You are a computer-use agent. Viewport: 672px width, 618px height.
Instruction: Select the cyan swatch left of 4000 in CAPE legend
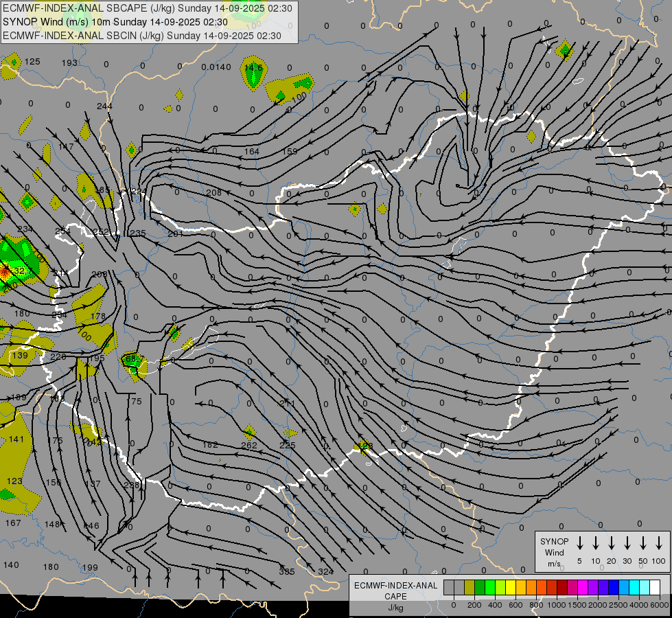(x=634, y=587)
